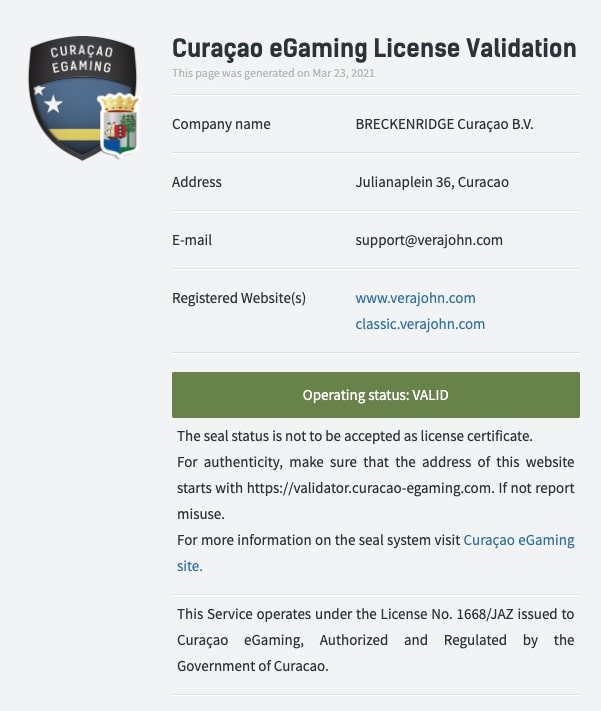This screenshot has width=601, height=711.
Task: Click the validator.curacao-egaming.com URL text
Action: [390, 488]
